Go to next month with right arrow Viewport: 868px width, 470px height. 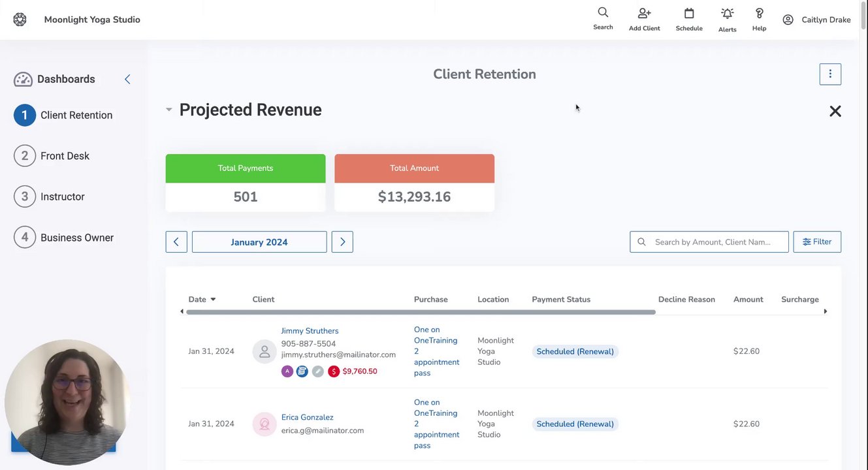pyautogui.click(x=342, y=242)
